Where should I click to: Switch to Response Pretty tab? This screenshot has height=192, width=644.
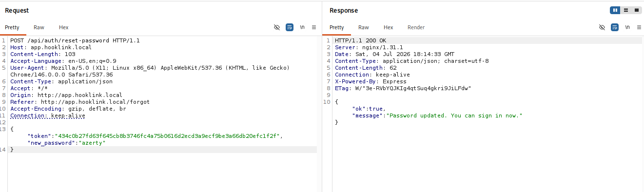click(337, 27)
